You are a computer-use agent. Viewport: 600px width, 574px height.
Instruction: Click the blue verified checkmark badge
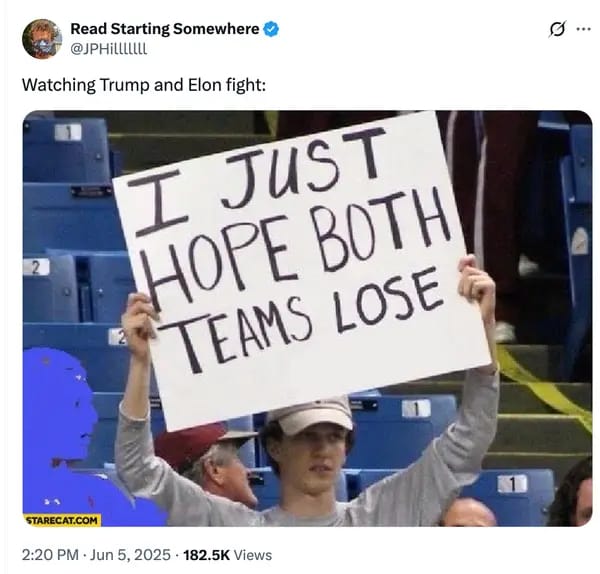pos(271,29)
